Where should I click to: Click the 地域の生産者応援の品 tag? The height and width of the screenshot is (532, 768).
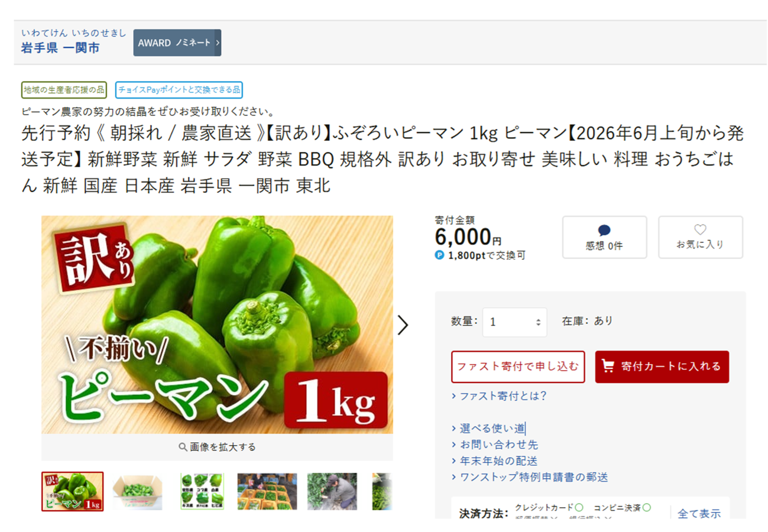point(64,90)
